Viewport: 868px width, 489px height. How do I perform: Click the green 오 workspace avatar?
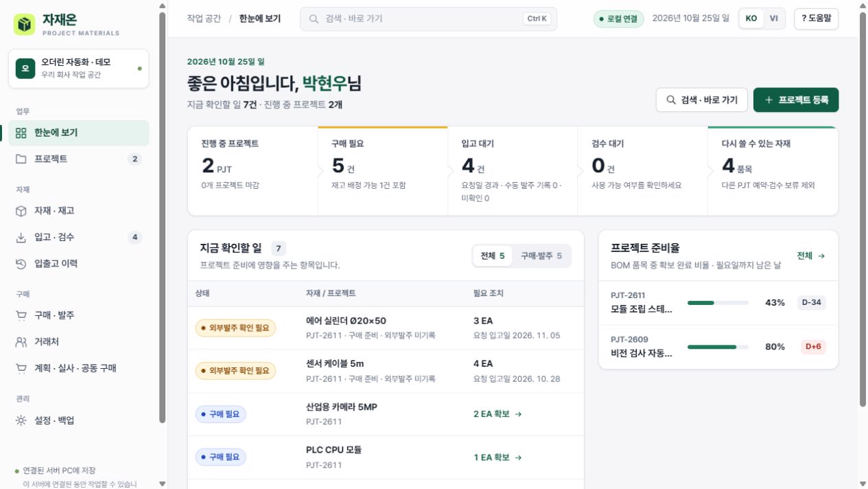click(x=25, y=68)
